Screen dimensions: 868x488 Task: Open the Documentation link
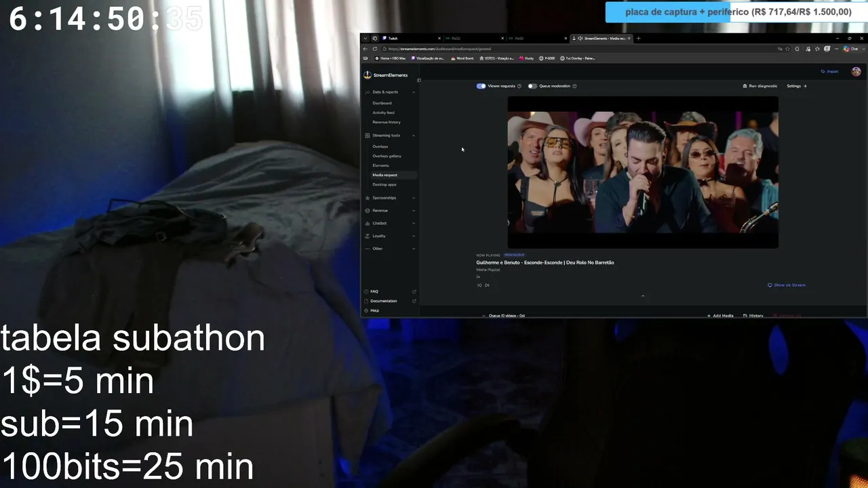point(384,301)
